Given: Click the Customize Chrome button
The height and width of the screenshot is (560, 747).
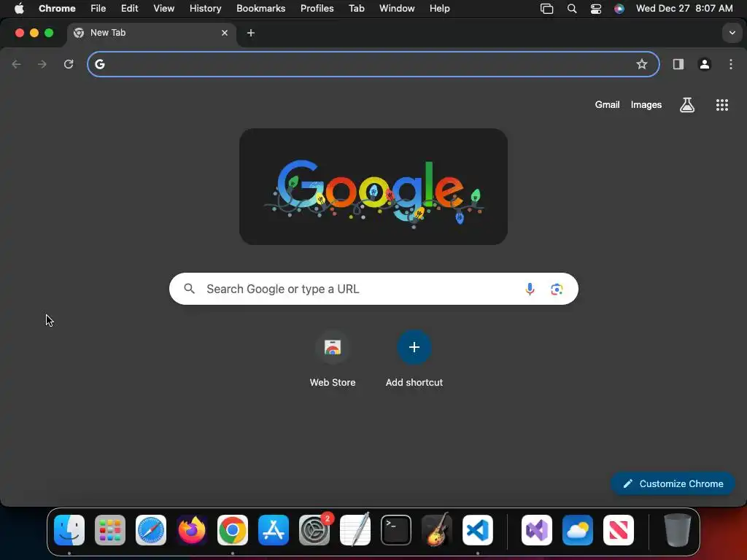Looking at the screenshot, I should tap(672, 483).
